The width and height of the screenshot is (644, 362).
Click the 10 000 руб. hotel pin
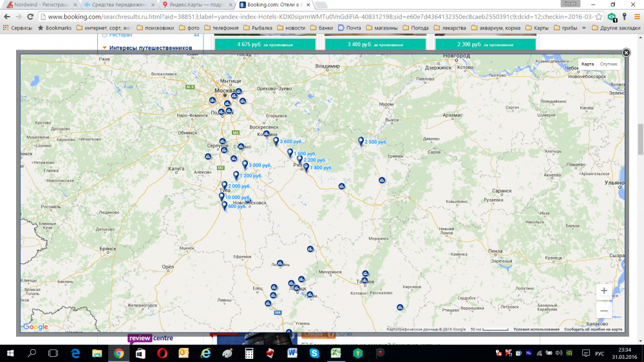point(222,196)
